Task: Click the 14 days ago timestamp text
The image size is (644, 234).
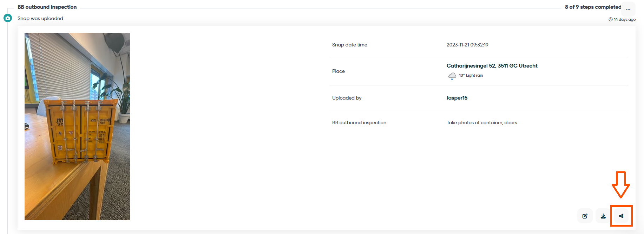Action: click(x=624, y=19)
